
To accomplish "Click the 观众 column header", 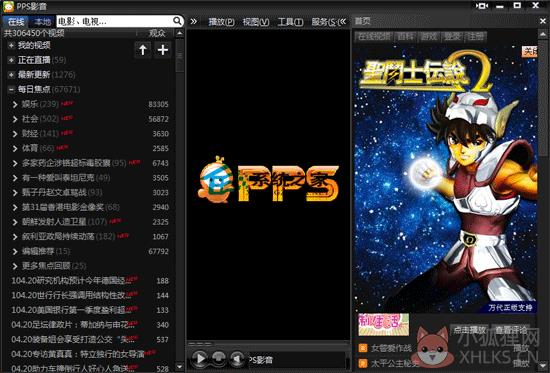I will 156,33.
